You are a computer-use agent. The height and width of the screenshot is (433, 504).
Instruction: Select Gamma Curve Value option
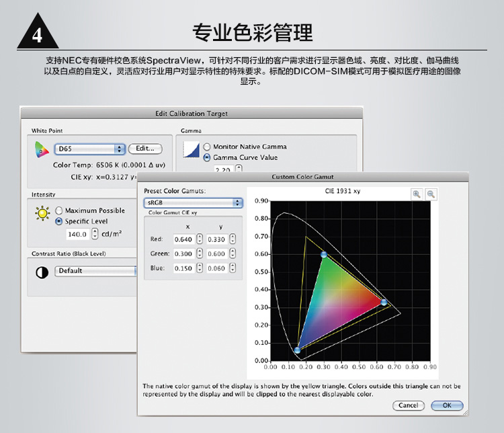(207, 157)
